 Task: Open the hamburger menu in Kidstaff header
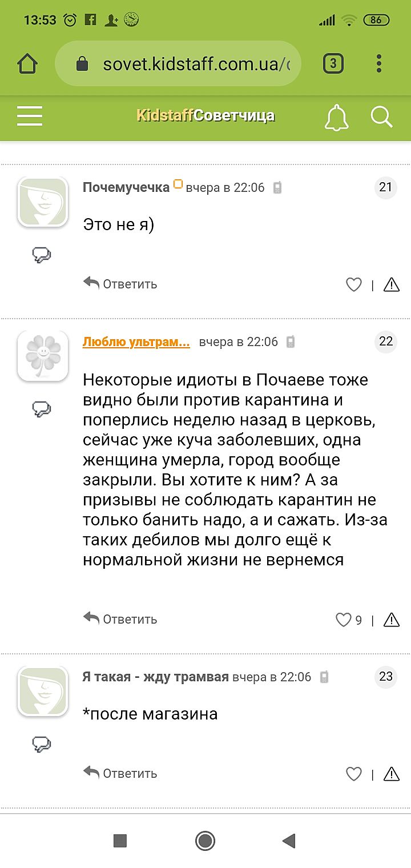pos(30,116)
